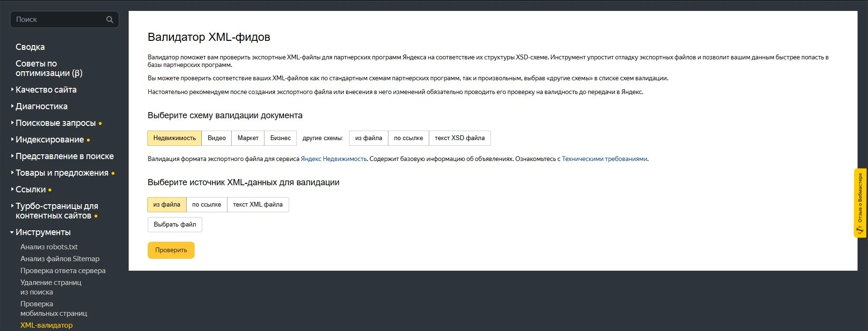Image resolution: width=868 pixels, height=331 pixels.
Task: Click the Выбрать файл button
Action: (x=175, y=225)
